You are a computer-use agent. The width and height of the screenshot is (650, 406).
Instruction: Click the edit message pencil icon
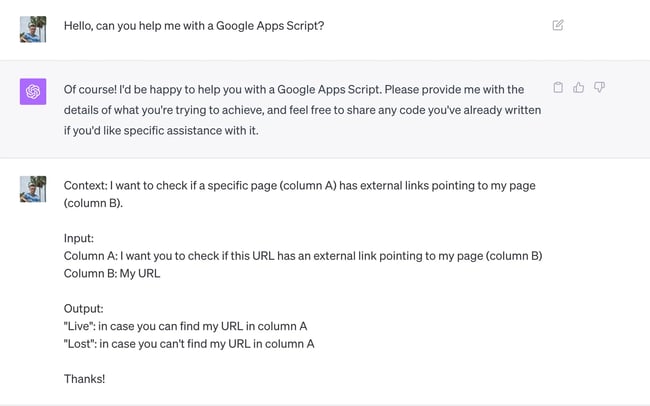(558, 25)
